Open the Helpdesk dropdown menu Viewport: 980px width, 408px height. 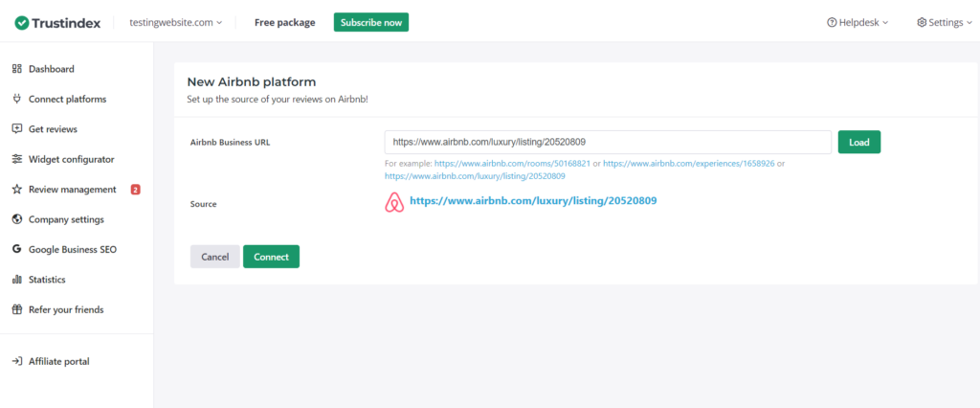tap(857, 22)
